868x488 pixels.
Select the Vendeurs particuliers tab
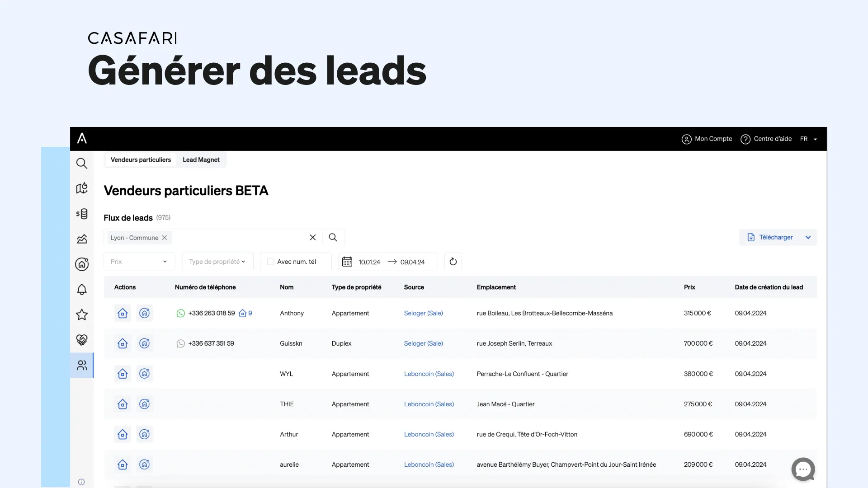coord(141,160)
